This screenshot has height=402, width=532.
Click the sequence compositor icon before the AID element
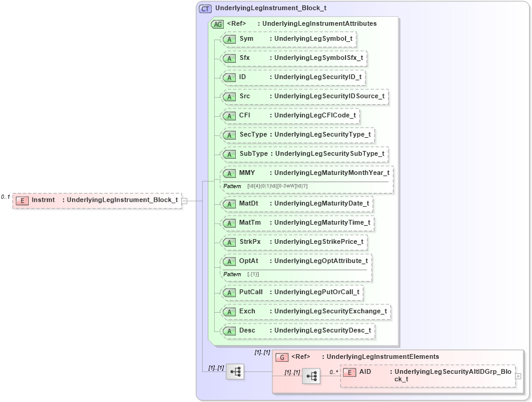point(311,375)
